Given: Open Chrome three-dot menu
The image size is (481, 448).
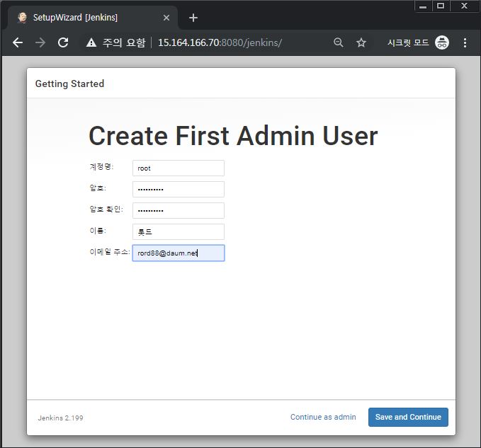Looking at the screenshot, I should point(465,42).
